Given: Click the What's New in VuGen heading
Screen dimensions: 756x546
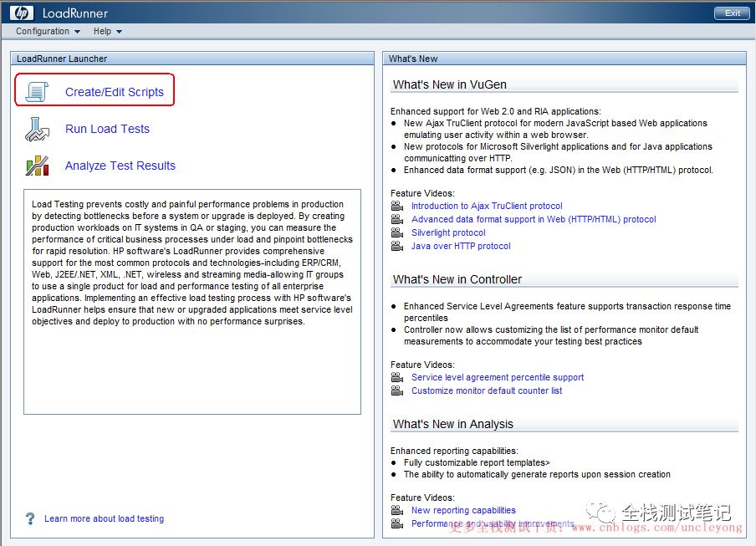Looking at the screenshot, I should 449,84.
